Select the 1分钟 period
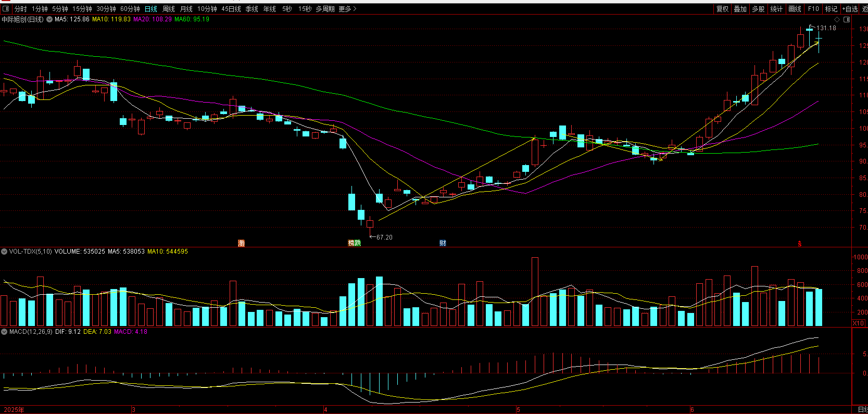868x414 pixels. pos(40,9)
